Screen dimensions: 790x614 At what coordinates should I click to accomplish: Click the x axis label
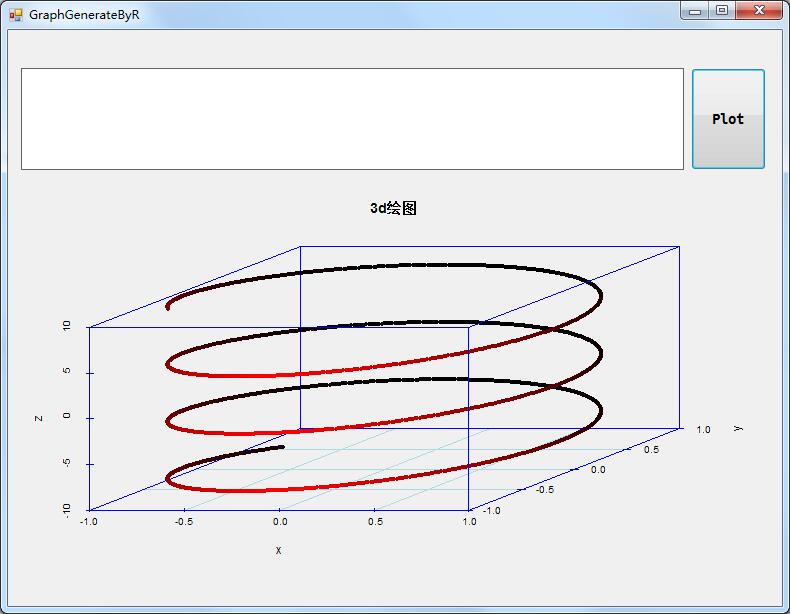279,551
